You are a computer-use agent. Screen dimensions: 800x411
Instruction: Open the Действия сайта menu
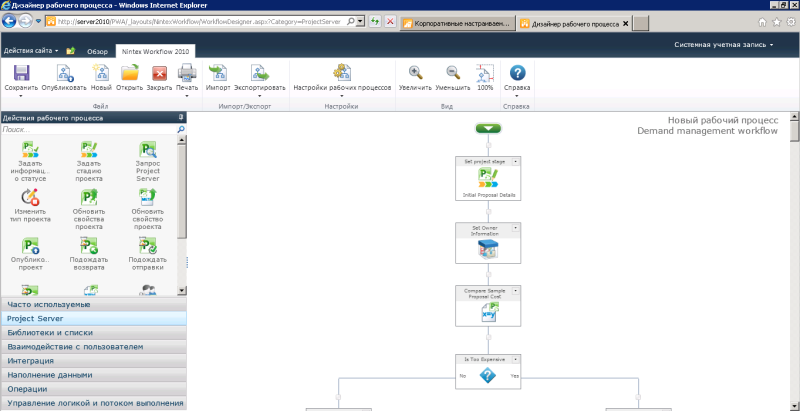pyautogui.click(x=31, y=51)
